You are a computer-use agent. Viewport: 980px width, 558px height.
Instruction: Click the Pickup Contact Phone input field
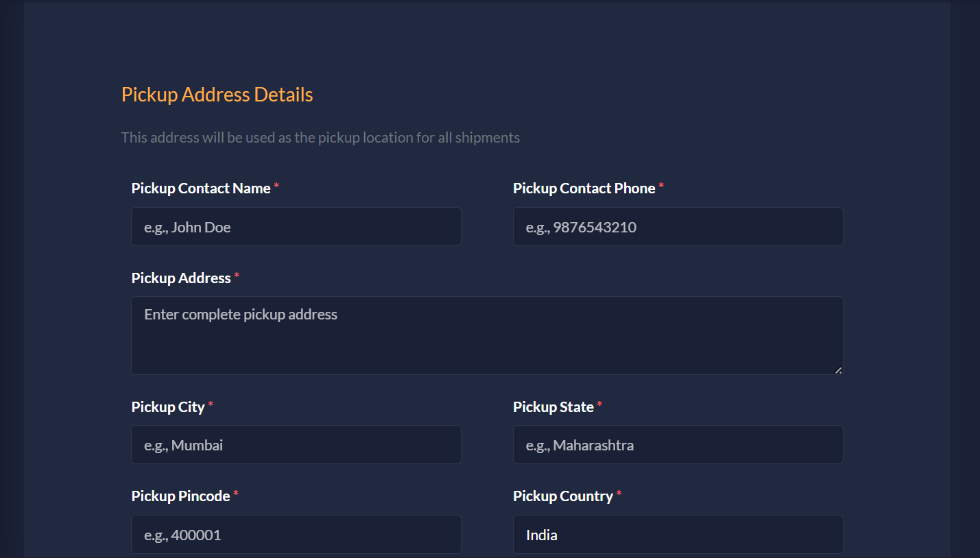(x=678, y=226)
